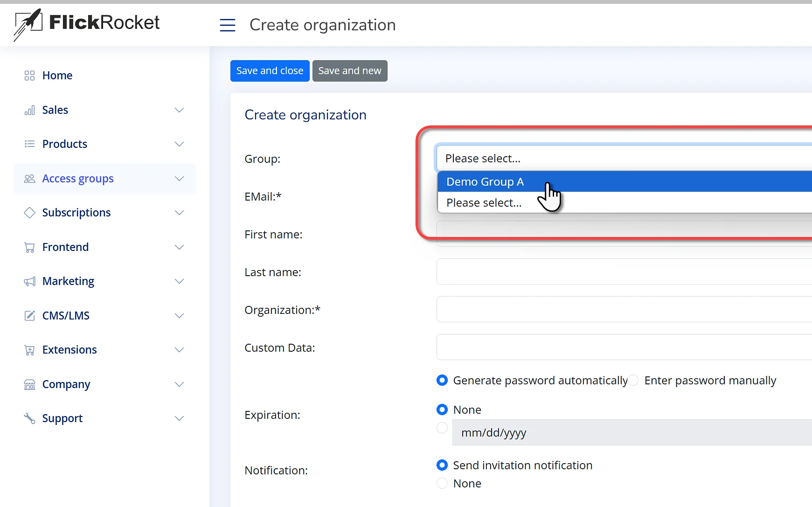Click the FlickRocket rocket logo

pyautogui.click(x=28, y=24)
